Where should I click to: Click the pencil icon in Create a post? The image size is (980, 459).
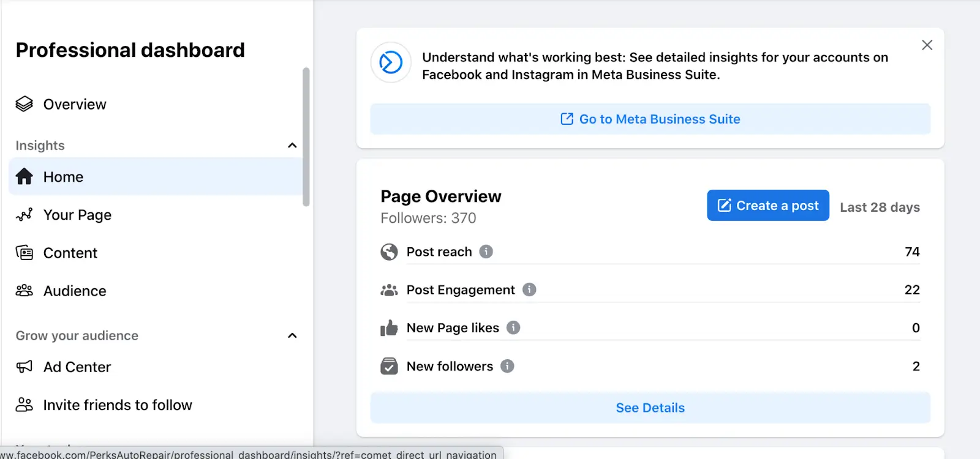point(725,206)
